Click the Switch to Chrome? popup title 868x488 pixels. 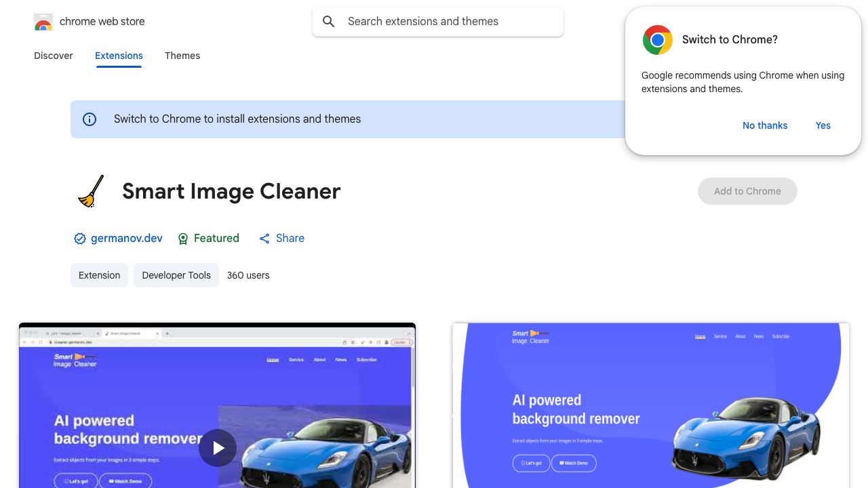[730, 40]
